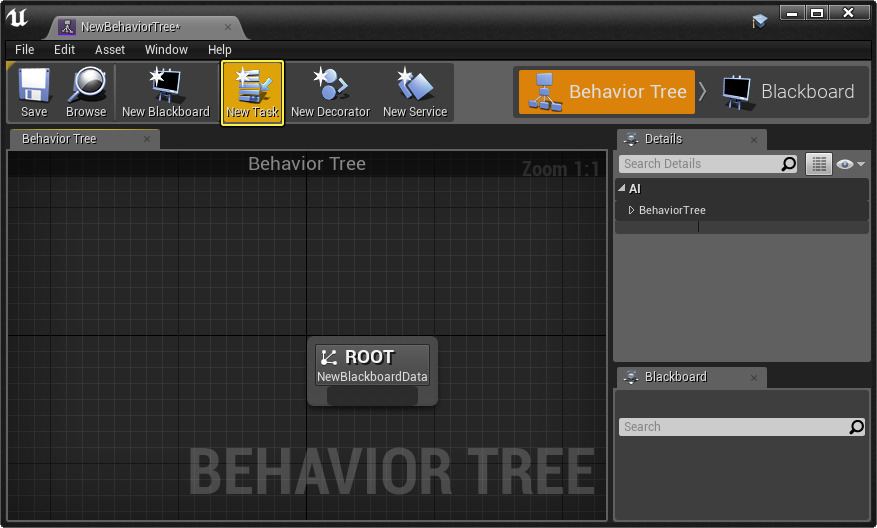Image resolution: width=877 pixels, height=528 pixels.
Task: Click the Save toolbar icon
Action: tap(34, 93)
